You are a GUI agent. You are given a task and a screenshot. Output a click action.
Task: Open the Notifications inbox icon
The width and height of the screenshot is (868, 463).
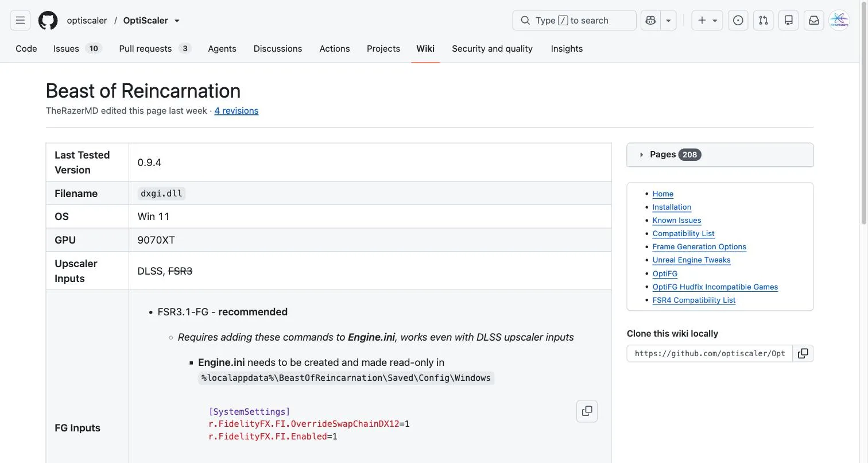tap(814, 20)
